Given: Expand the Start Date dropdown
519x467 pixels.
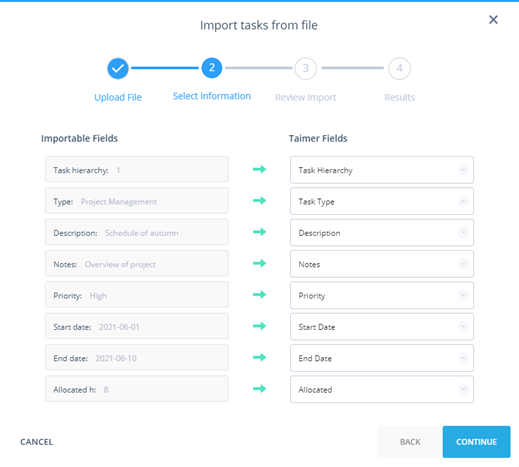Looking at the screenshot, I should coord(382,327).
